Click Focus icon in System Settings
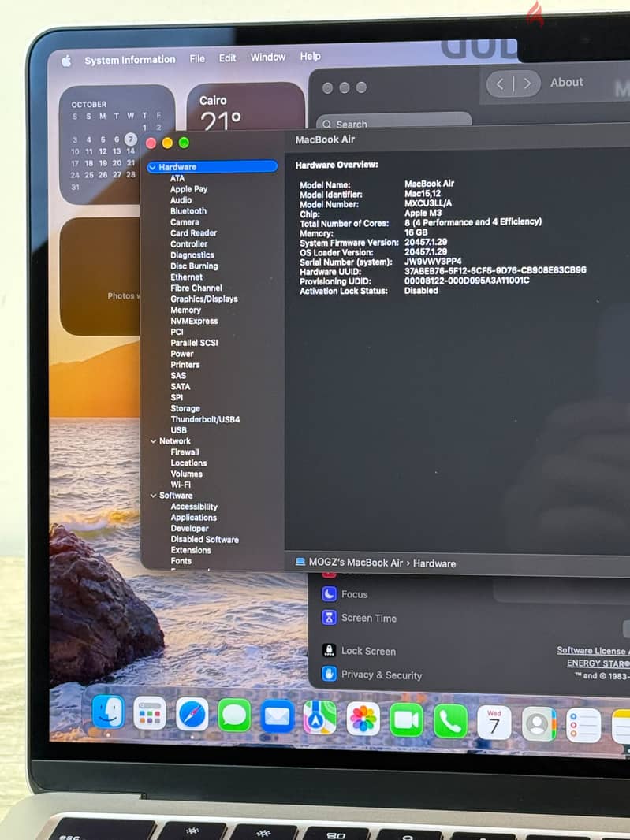Screen dimensions: 630x840 click(329, 593)
